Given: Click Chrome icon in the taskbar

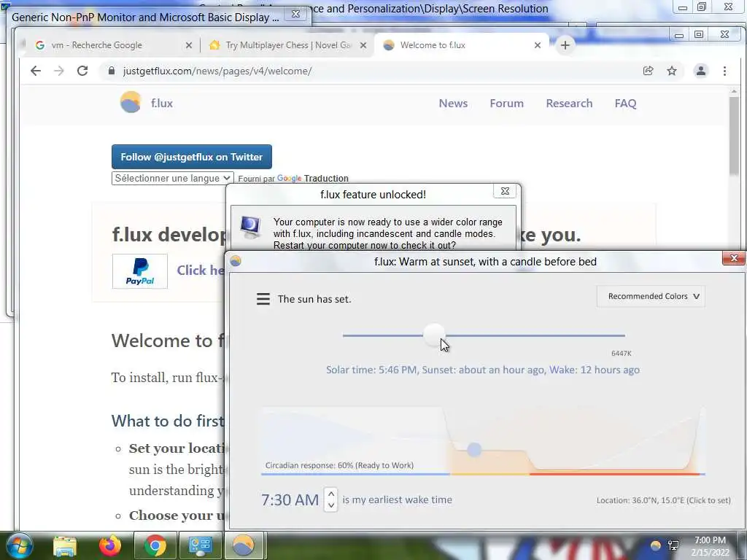Looking at the screenshot, I should click(x=155, y=545).
